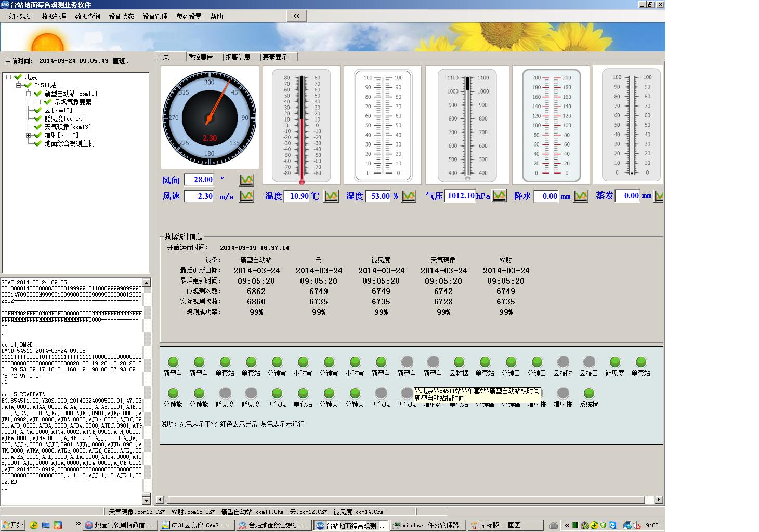Viewport: 759px width, 532px height.
Task: Click the green 系统状 status light
Action: pyautogui.click(x=589, y=393)
